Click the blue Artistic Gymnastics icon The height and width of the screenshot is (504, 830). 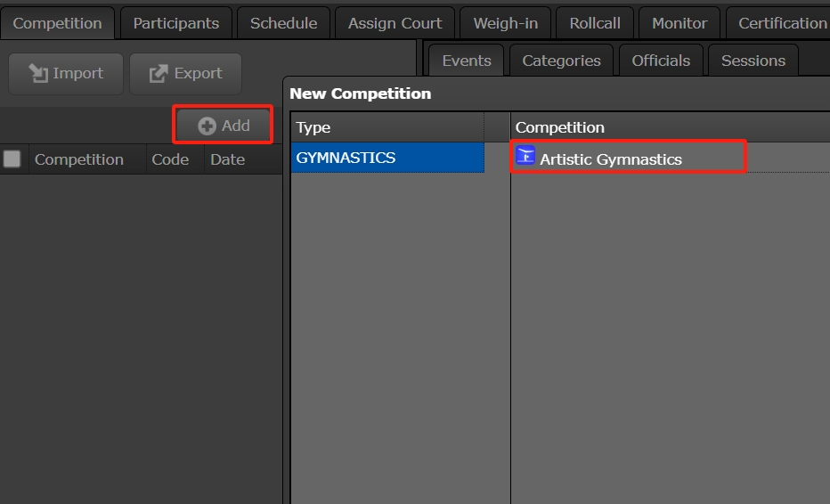[x=525, y=157]
